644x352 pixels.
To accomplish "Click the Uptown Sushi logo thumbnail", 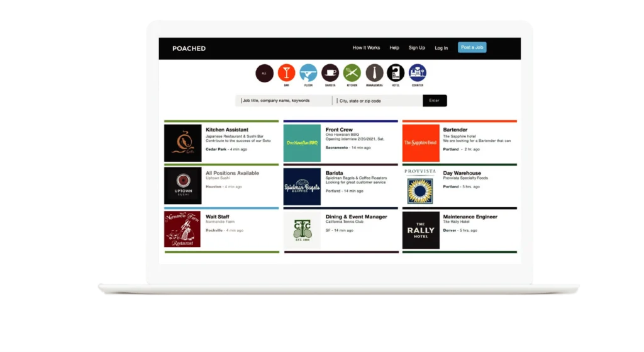I will 183,186.
